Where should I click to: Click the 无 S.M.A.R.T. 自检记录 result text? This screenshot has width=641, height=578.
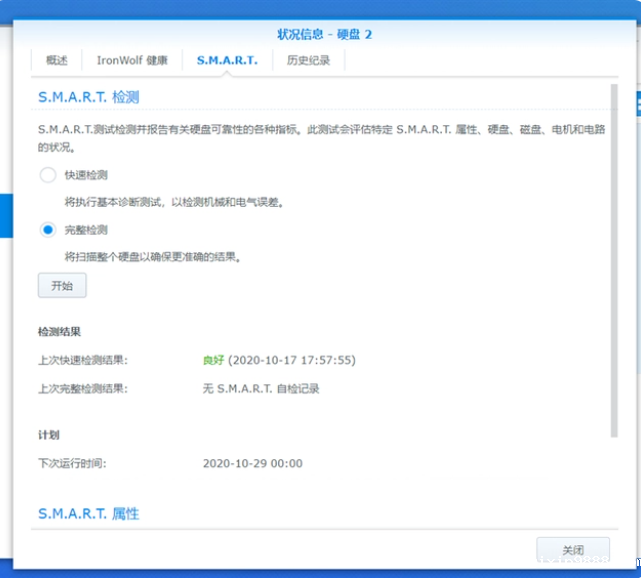(260, 388)
